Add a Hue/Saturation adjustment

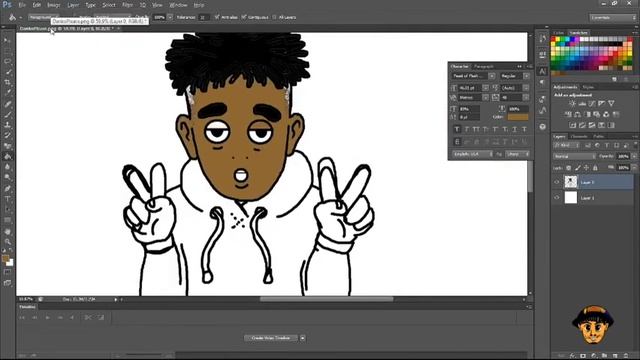568,114
